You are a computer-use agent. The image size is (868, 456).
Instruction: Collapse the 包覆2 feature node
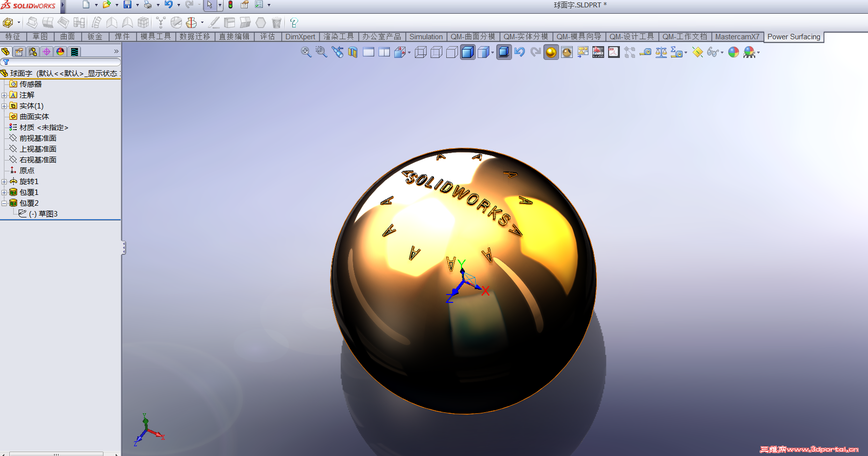[4, 203]
